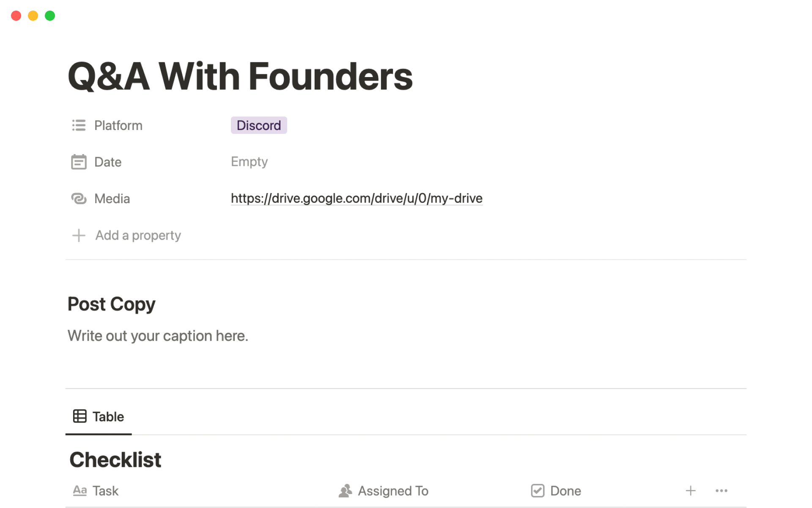Open the Empty date picker field
This screenshot has height=508, width=812.
click(249, 162)
